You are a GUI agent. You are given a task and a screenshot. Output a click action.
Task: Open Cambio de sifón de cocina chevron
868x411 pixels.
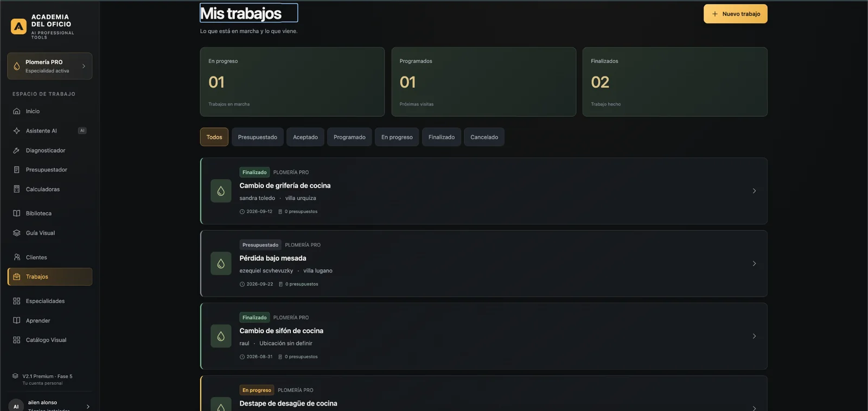(x=754, y=337)
